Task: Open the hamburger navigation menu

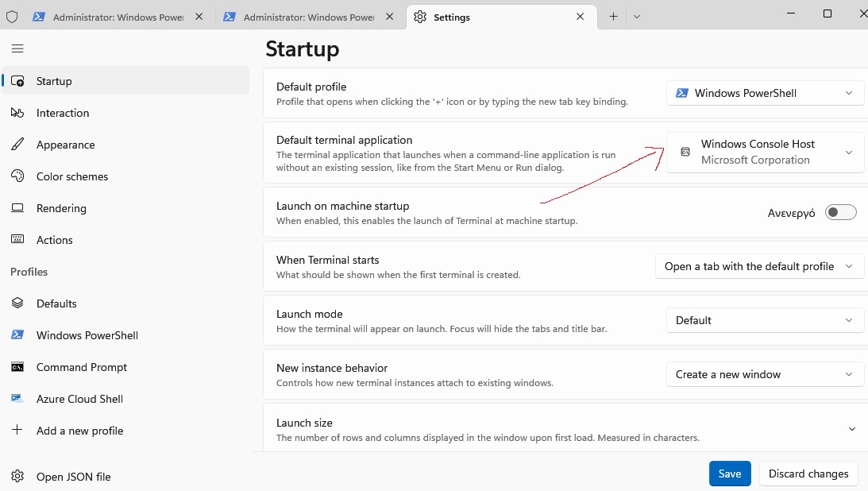Action: pos(17,48)
